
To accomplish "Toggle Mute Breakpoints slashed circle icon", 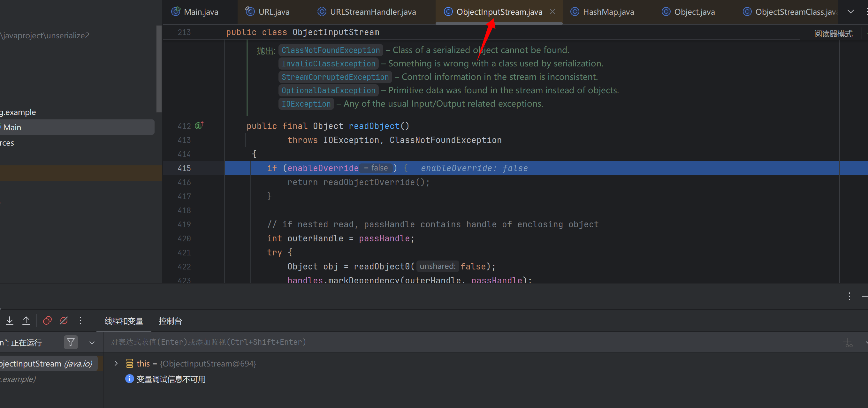I will click(64, 321).
